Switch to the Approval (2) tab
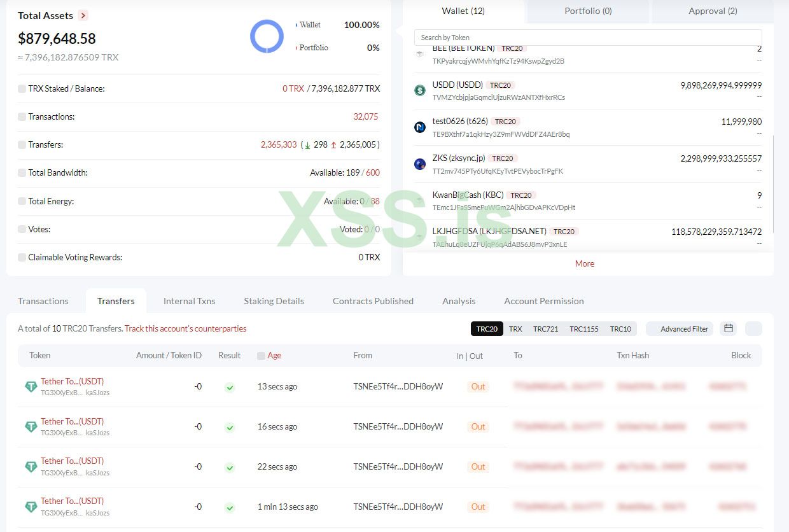Screen dimensions: 789x532 (x=713, y=11)
